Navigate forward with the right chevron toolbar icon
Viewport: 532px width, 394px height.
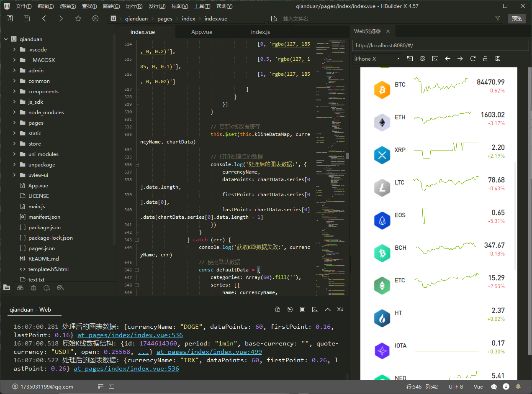pos(61,18)
